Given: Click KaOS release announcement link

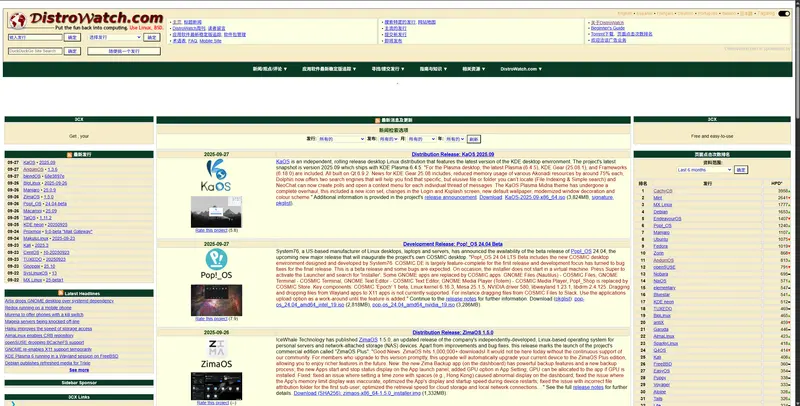Looking at the screenshot, I should coord(451,197).
